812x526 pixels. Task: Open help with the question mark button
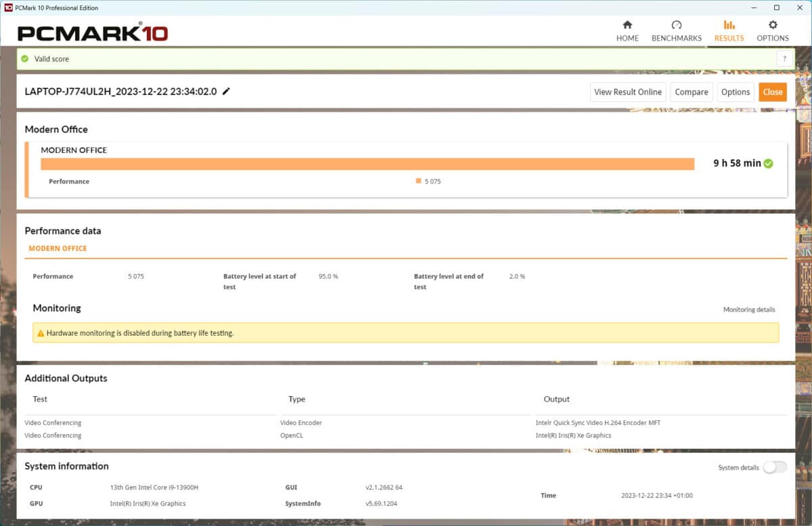point(784,59)
